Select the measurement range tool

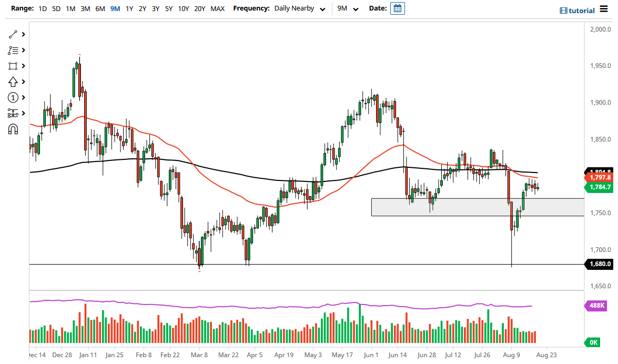13,113
